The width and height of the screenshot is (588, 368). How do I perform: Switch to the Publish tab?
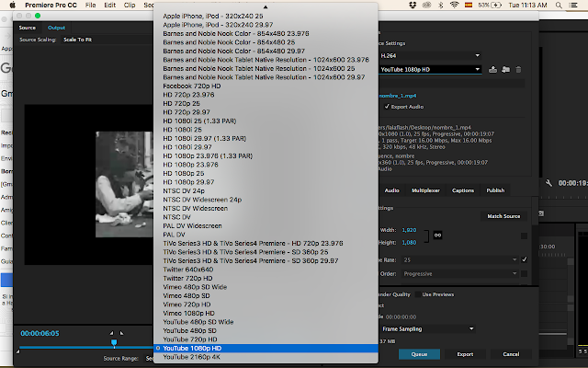pos(495,190)
